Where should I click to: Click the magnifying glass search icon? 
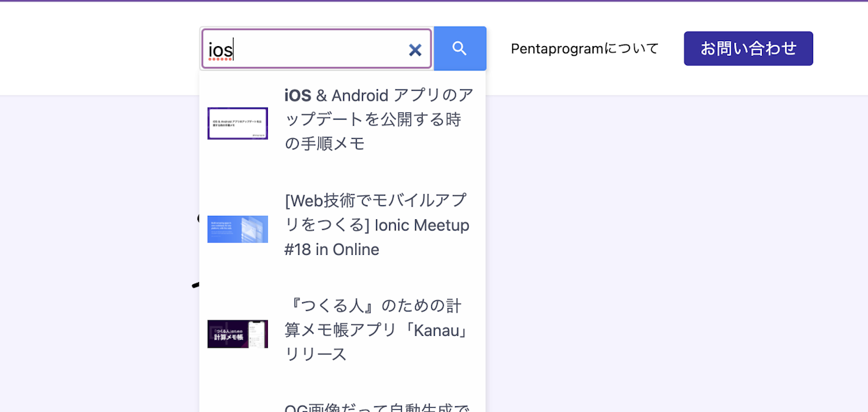click(460, 48)
